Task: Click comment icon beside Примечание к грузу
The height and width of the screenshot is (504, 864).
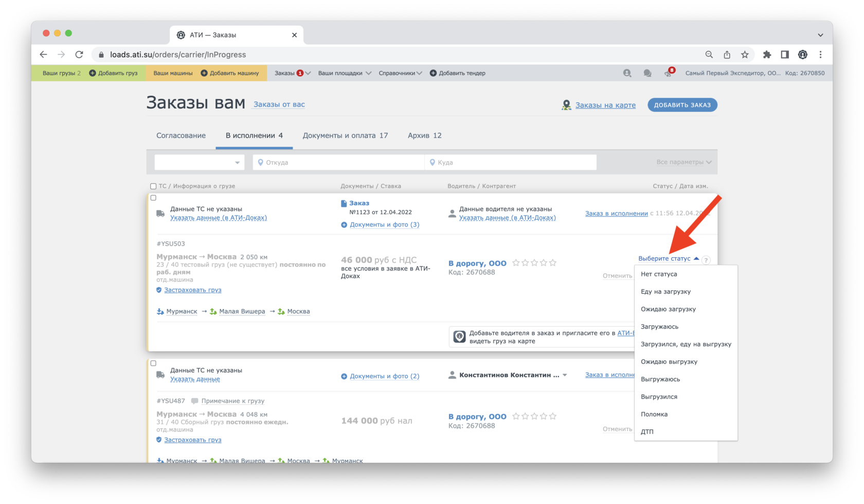Action: (194, 401)
